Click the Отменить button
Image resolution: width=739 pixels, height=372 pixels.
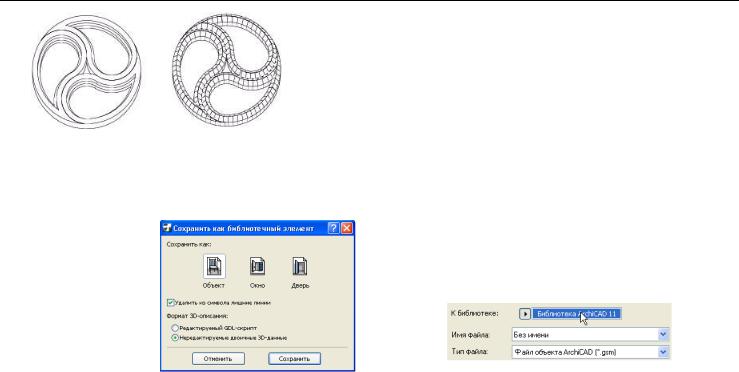pyautogui.click(x=218, y=359)
